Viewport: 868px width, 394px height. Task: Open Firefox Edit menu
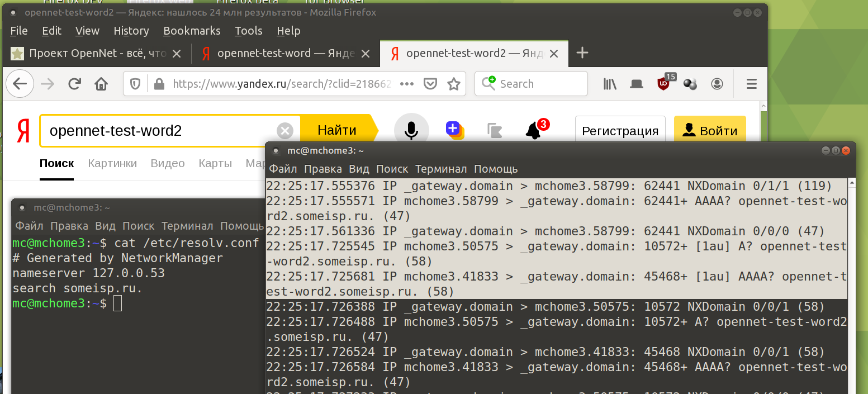point(52,31)
